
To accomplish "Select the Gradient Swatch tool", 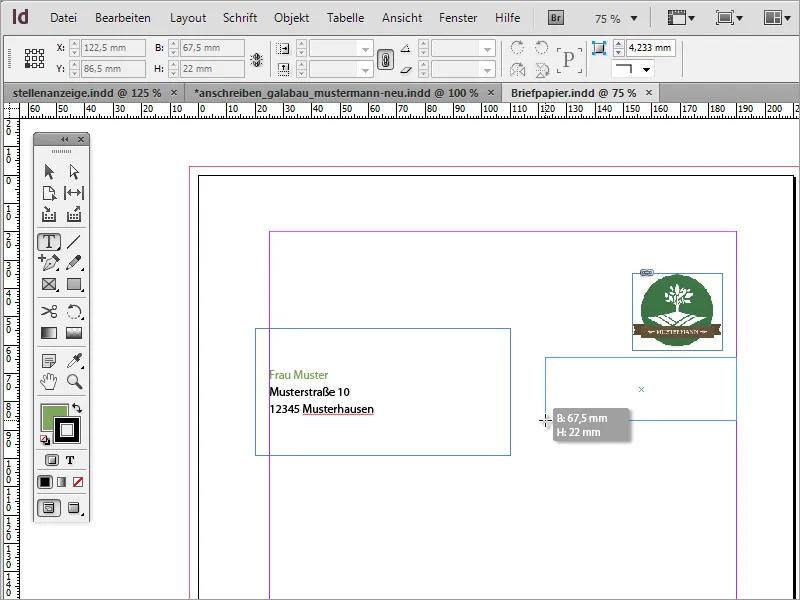I will (x=49, y=333).
